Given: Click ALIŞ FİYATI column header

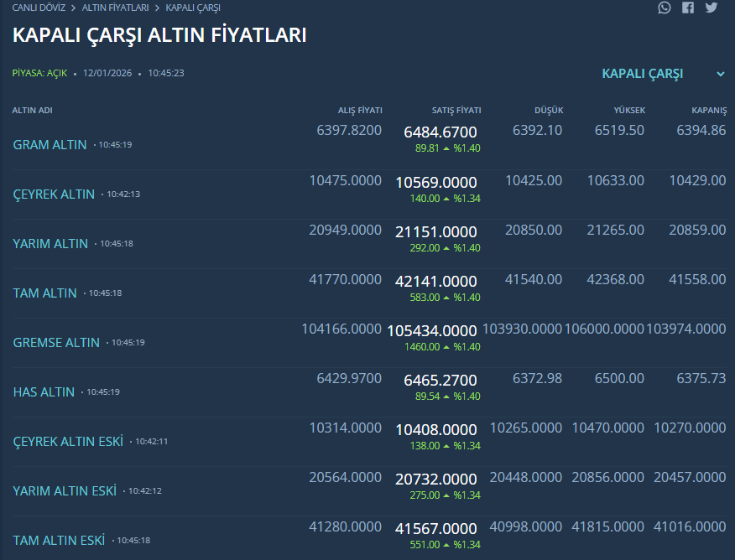Looking at the screenshot, I should click(360, 111).
